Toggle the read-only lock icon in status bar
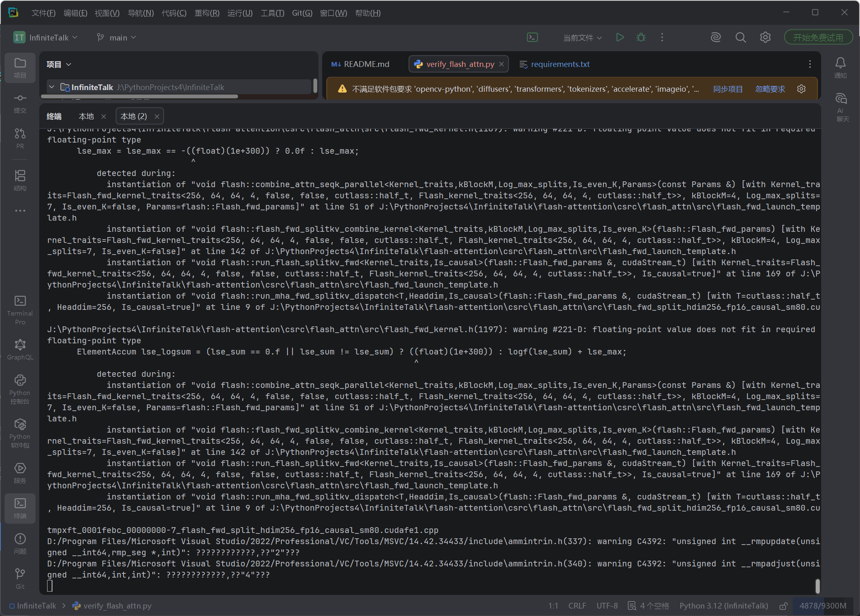Viewport: 860px width, 616px height. pos(783,606)
